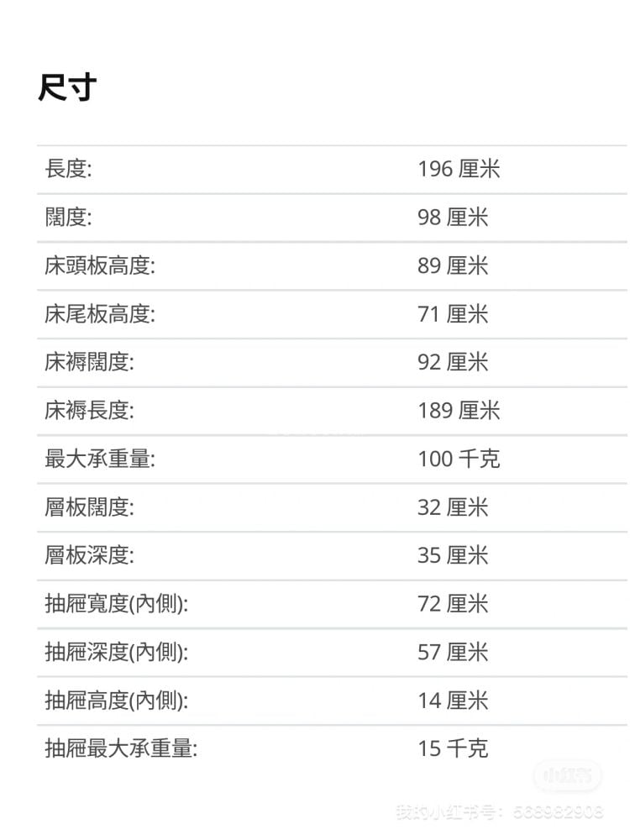Click the 57 厘米 value
The height and width of the screenshot is (840, 630).
coord(453,652)
